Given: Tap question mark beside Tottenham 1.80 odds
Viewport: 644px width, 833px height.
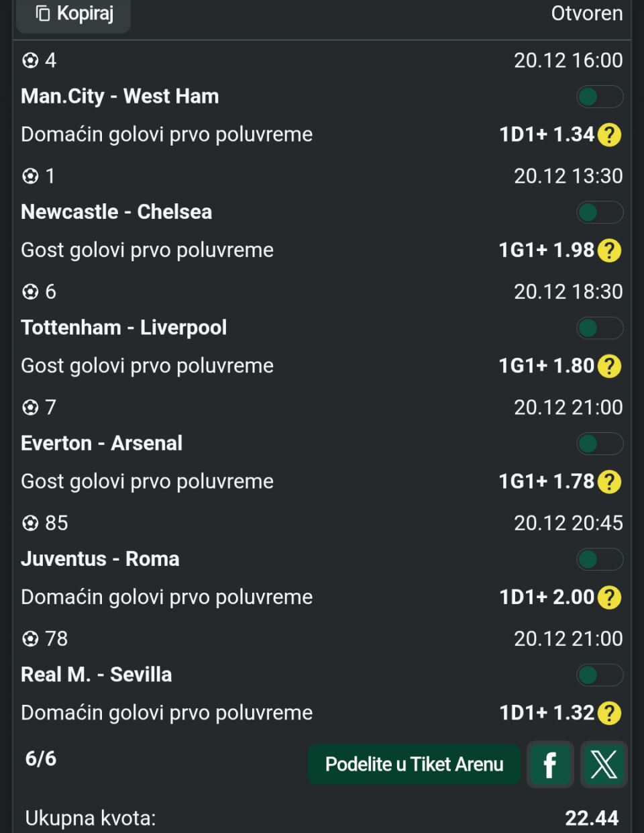Looking at the screenshot, I should (609, 366).
